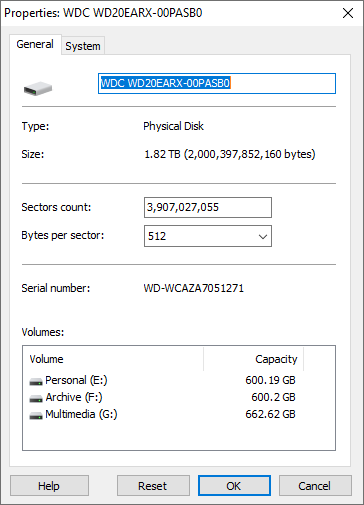
Task: Click the Physical Disk type value
Action: click(x=173, y=126)
